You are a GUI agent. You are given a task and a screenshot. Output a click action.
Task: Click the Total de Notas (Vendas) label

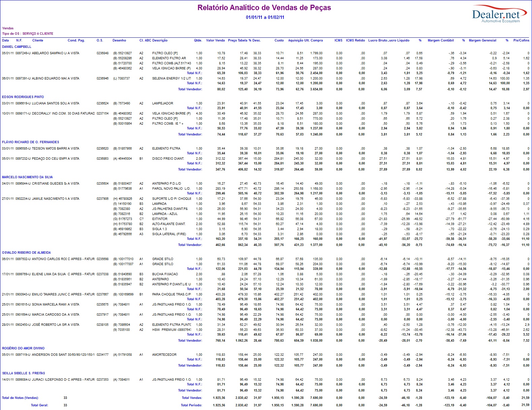click(20, 398)
